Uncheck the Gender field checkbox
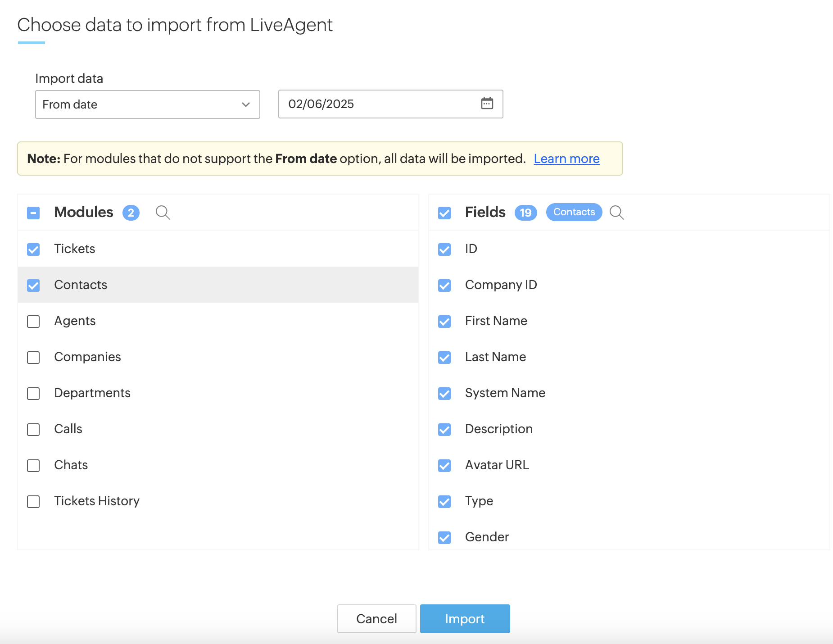The image size is (833, 644). tap(444, 537)
